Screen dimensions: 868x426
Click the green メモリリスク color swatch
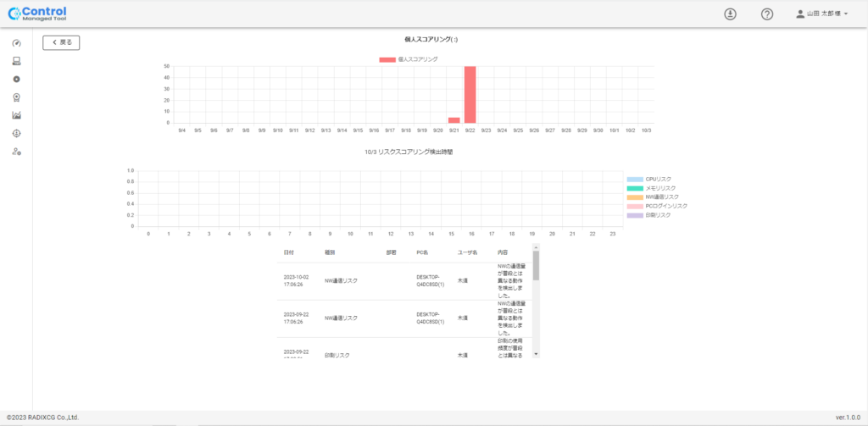(x=635, y=188)
